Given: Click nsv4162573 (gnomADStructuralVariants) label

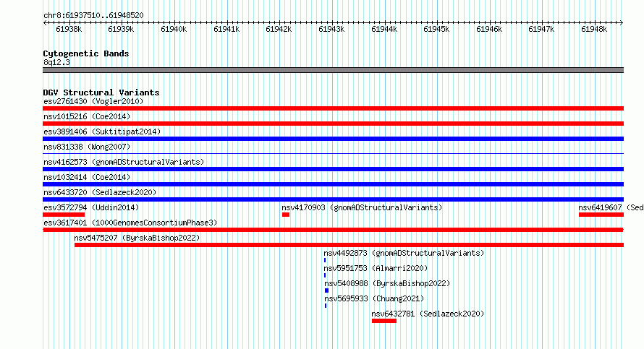Looking at the screenshot, I should coord(124,162).
